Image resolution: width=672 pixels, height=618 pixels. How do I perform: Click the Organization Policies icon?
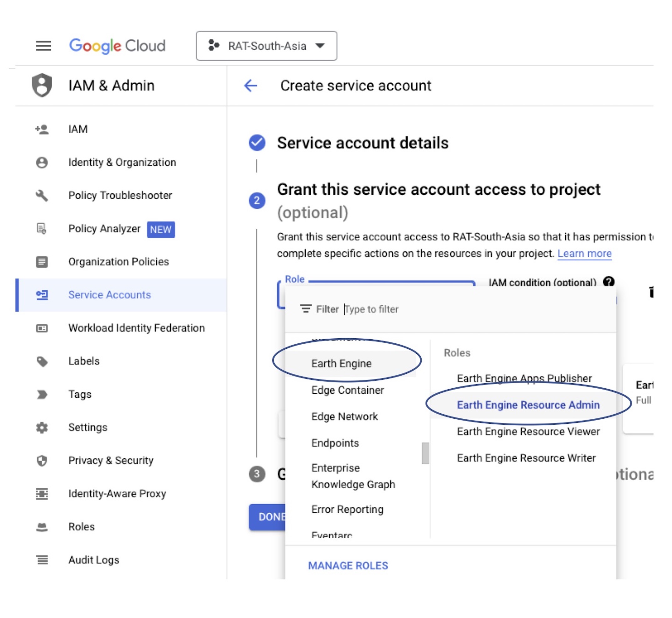pos(42,262)
